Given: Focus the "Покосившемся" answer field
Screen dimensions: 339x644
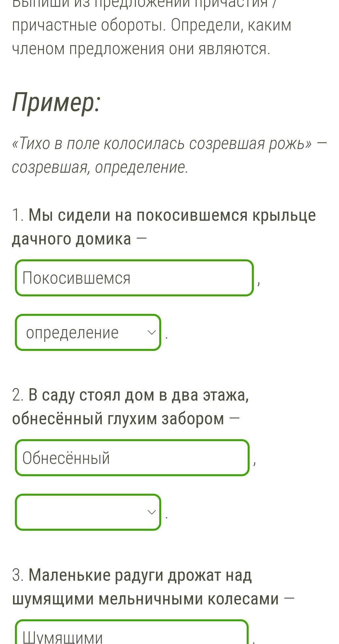Looking at the screenshot, I should pos(134,278).
